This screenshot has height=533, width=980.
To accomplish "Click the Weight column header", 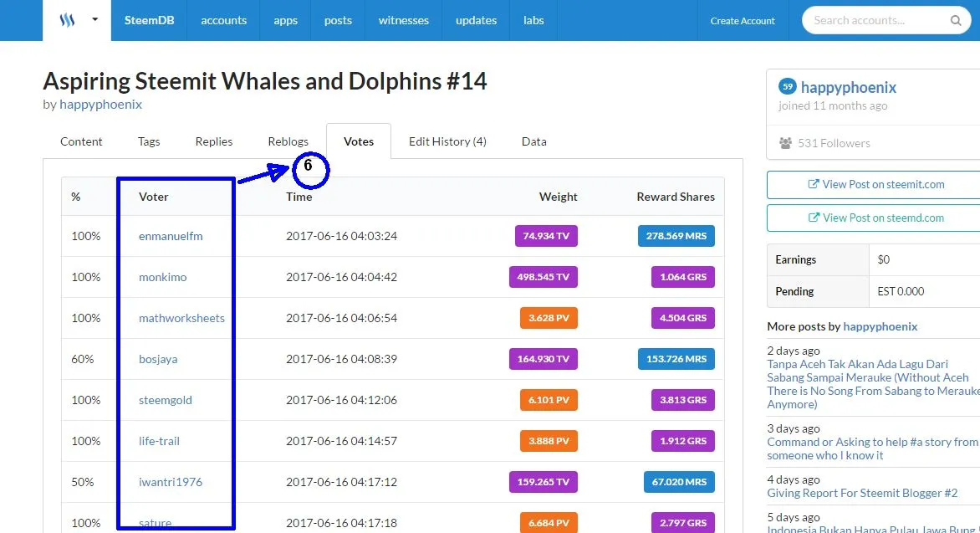I will (x=558, y=197).
